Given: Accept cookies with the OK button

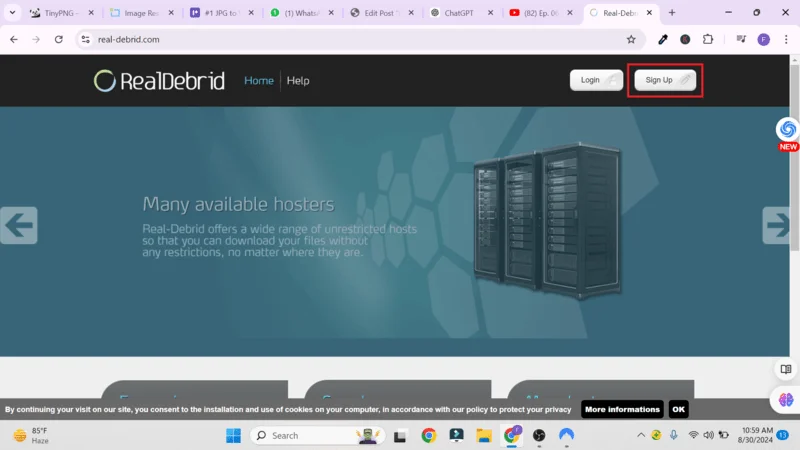Looking at the screenshot, I should click(x=678, y=409).
